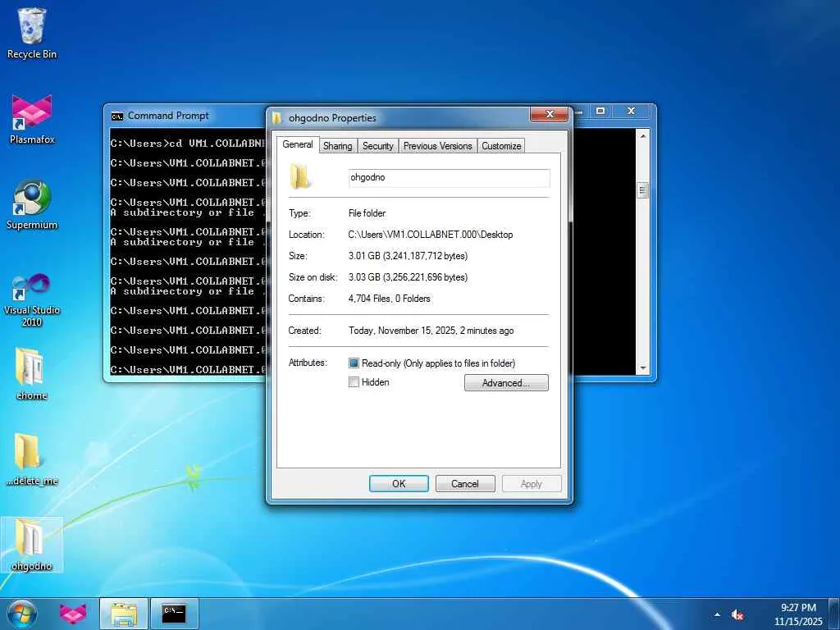Click the Command Prompt title bar icon
This screenshot has height=630, width=840.
point(116,116)
